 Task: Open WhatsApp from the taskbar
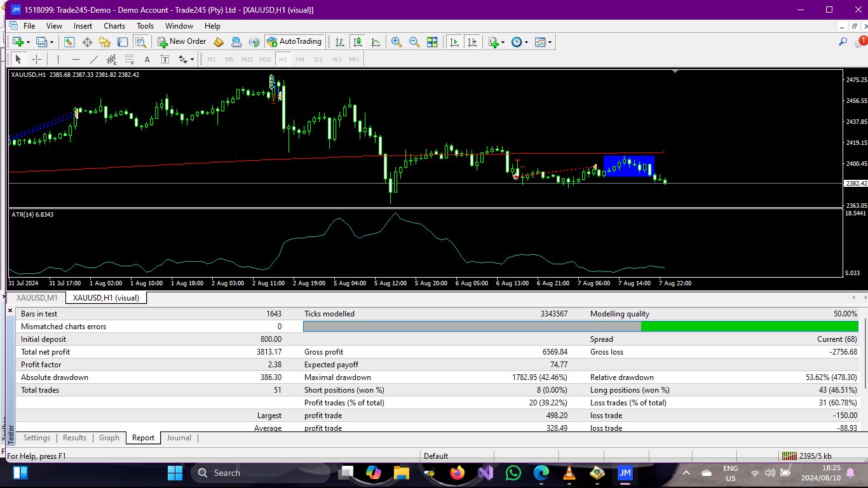[x=513, y=473]
